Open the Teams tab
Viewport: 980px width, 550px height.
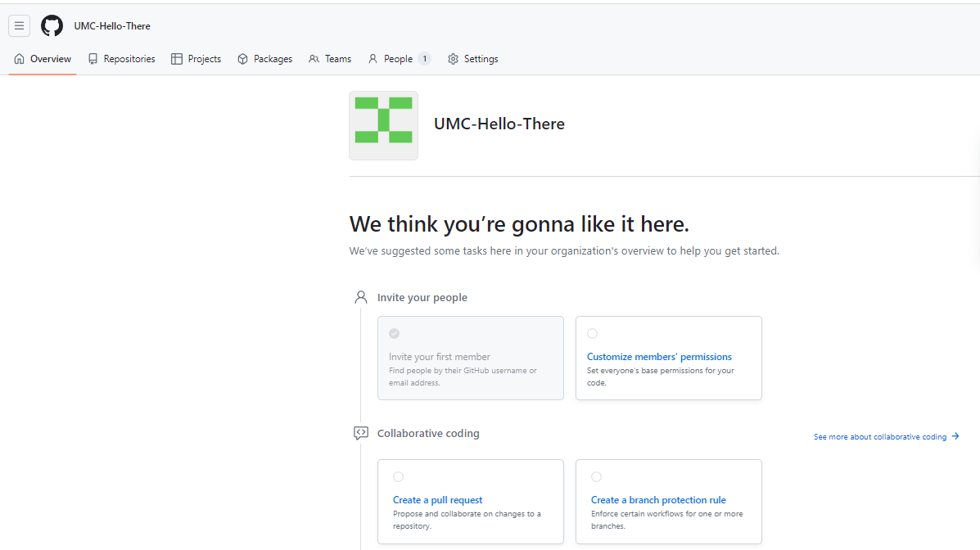(330, 59)
